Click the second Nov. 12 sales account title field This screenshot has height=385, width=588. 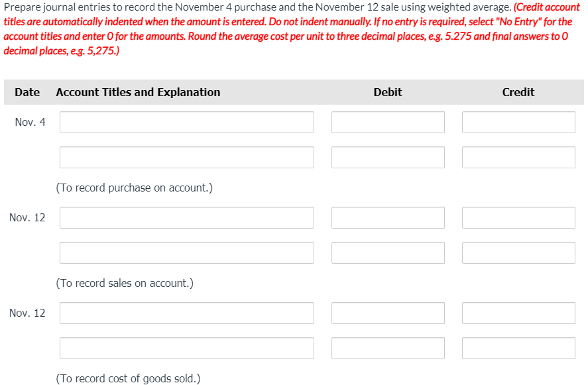coord(186,252)
